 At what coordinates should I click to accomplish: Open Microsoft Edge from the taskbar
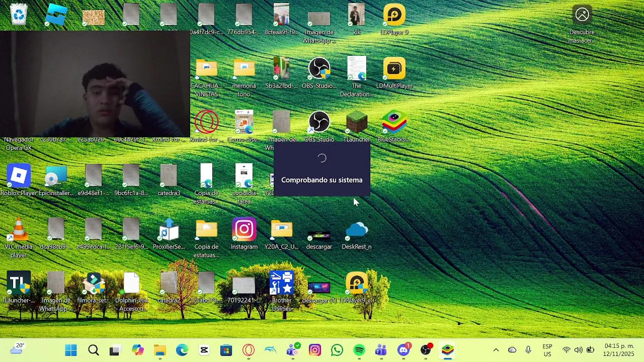coord(182,350)
